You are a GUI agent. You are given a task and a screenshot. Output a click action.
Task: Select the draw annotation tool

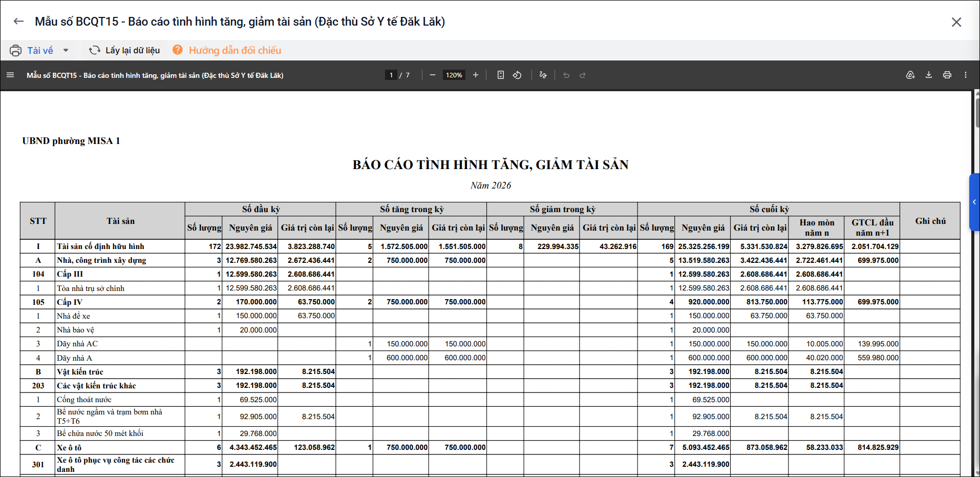pyautogui.click(x=543, y=75)
